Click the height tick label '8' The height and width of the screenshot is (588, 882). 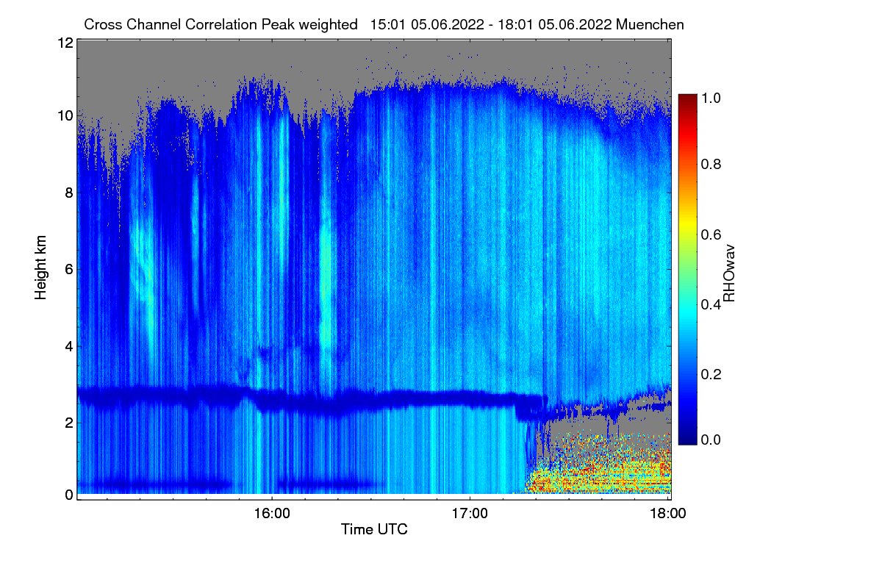(69, 193)
